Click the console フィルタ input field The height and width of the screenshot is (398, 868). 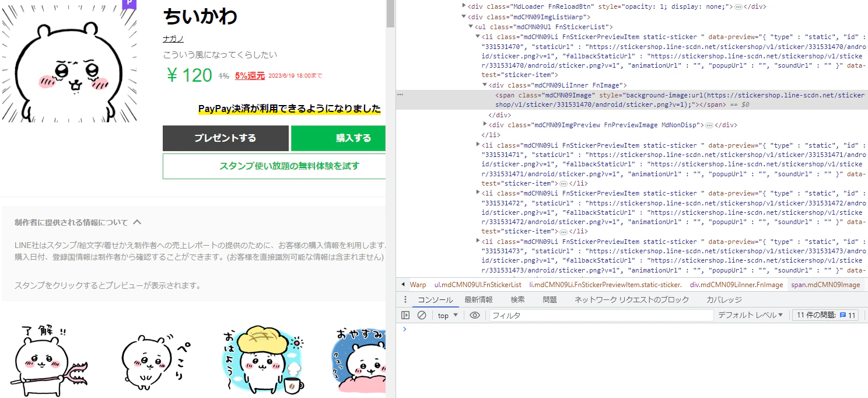pos(601,315)
